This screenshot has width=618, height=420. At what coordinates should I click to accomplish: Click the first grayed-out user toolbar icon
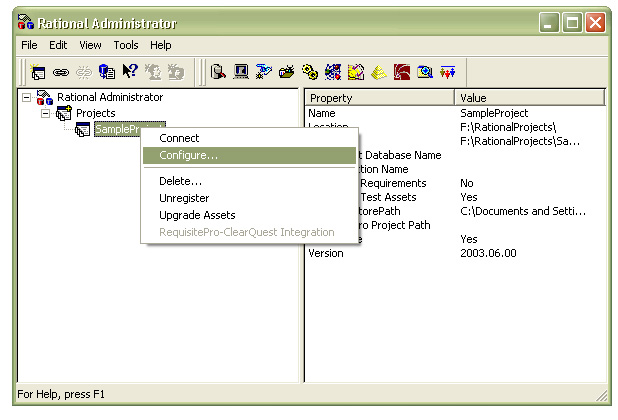pos(153,72)
